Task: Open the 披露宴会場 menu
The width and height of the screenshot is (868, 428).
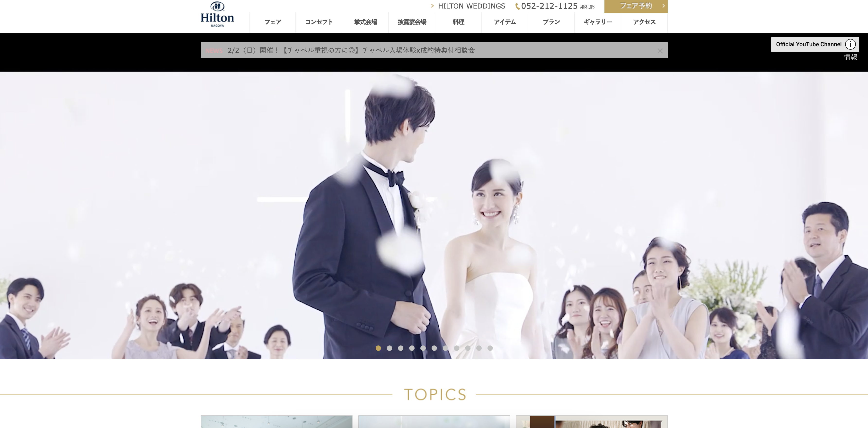Action: (x=412, y=22)
